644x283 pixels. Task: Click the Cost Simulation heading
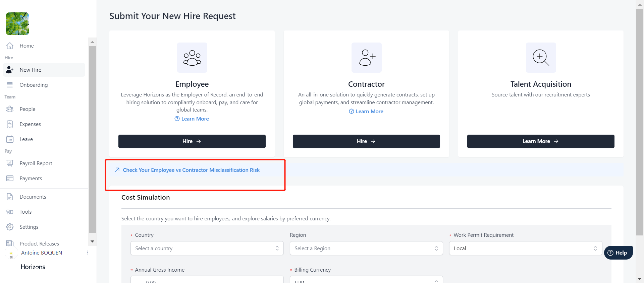[146, 198]
